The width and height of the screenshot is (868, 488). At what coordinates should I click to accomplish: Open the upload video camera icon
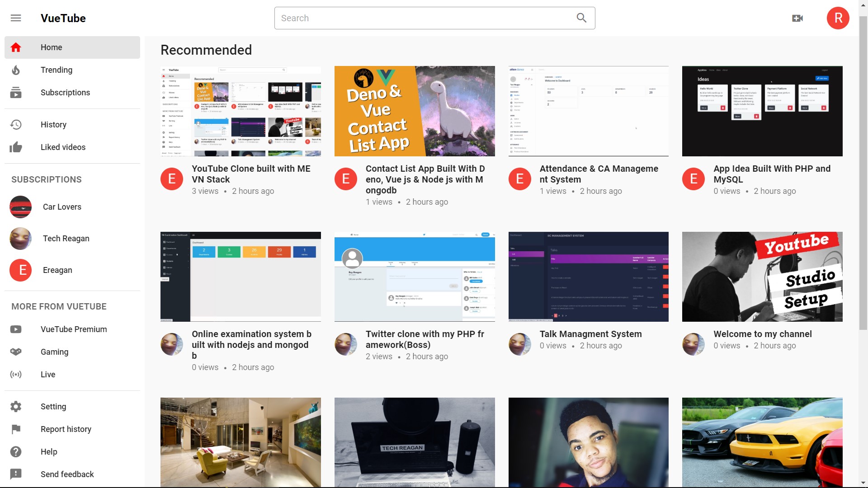(797, 18)
